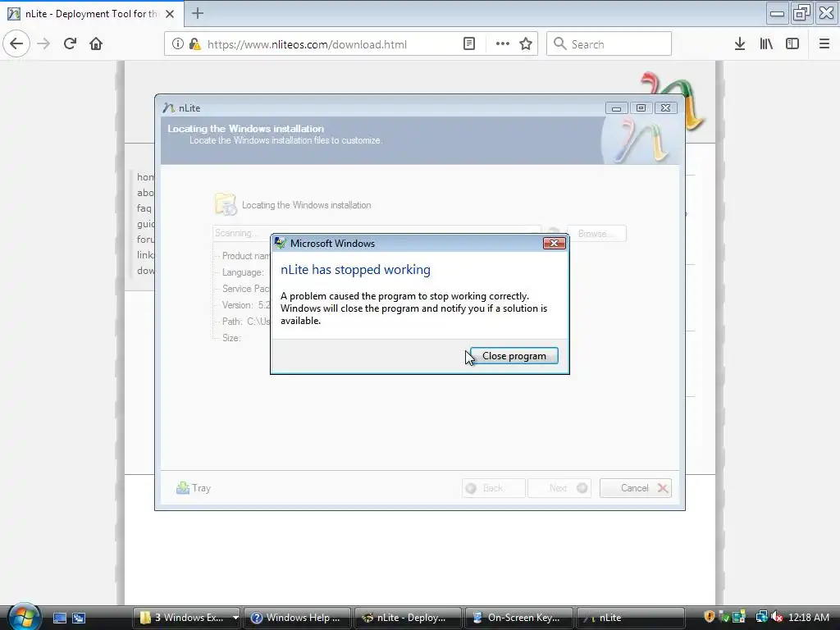Image resolution: width=840 pixels, height=630 pixels.
Task: Close the Microsoft Windows error dialog
Action: coord(554,243)
